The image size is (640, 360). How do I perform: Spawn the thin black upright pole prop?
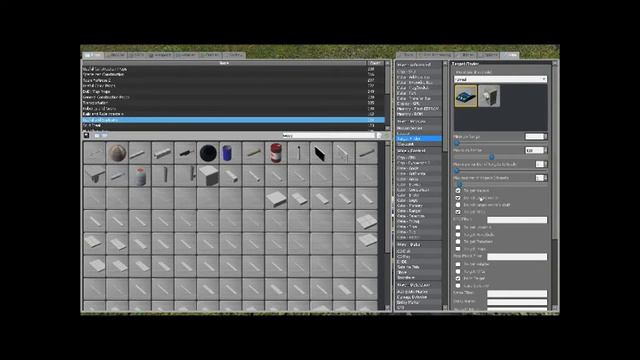299,153
